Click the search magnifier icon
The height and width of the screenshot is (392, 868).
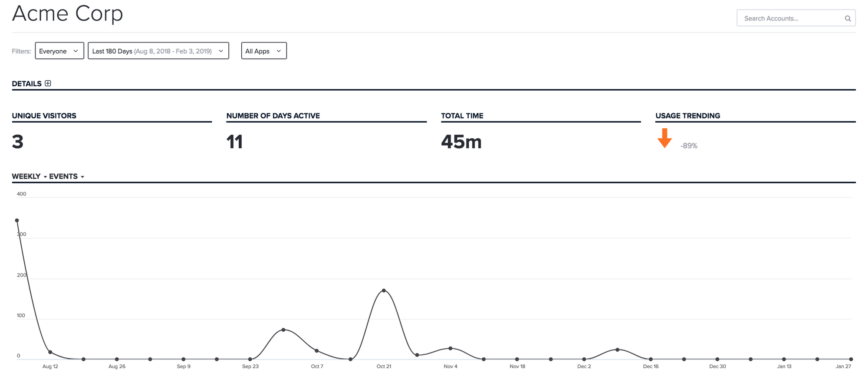(x=848, y=18)
